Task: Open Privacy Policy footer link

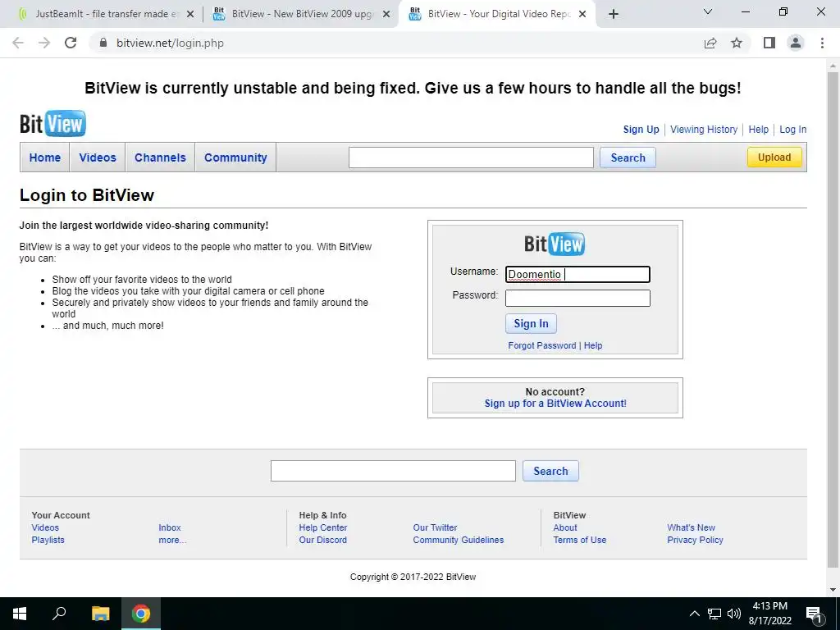Action: pyautogui.click(x=696, y=540)
